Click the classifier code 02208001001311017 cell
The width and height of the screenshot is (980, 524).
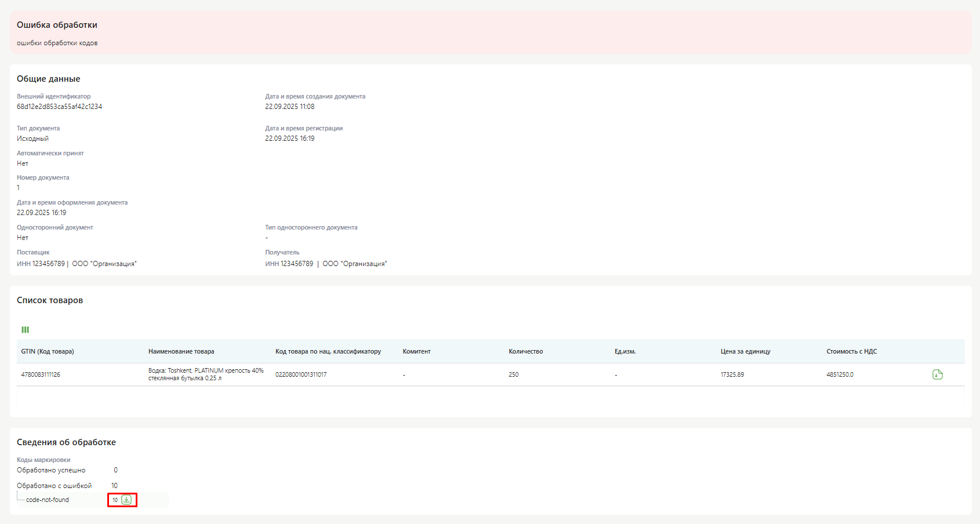(x=300, y=374)
